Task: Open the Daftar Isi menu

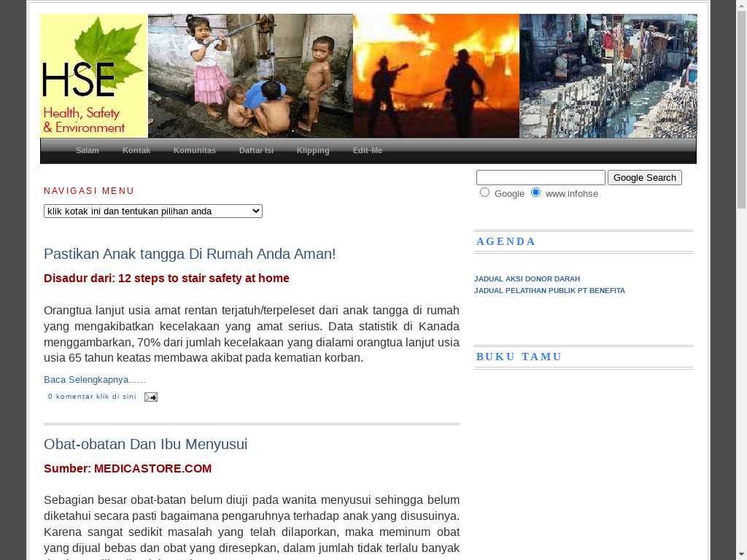Action: pos(256,151)
